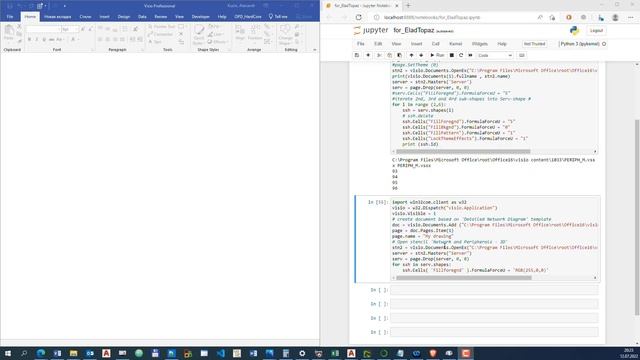Open Jupyter File menu
This screenshot has height=360, width=640.
(x=360, y=44)
